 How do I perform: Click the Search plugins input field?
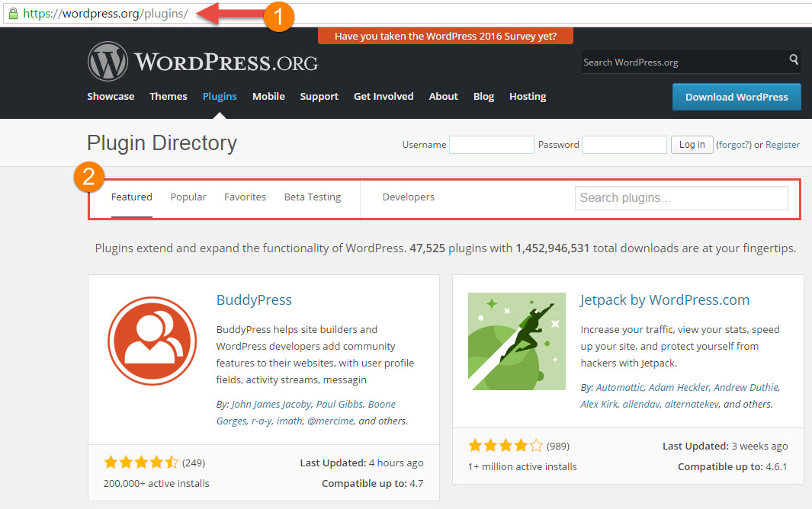coord(681,197)
